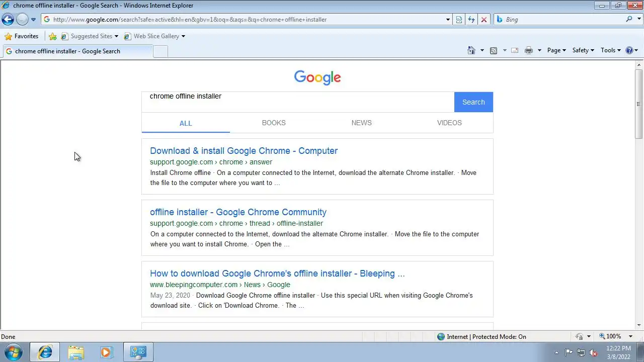Go back with the browser Back arrow

pyautogui.click(x=8, y=20)
